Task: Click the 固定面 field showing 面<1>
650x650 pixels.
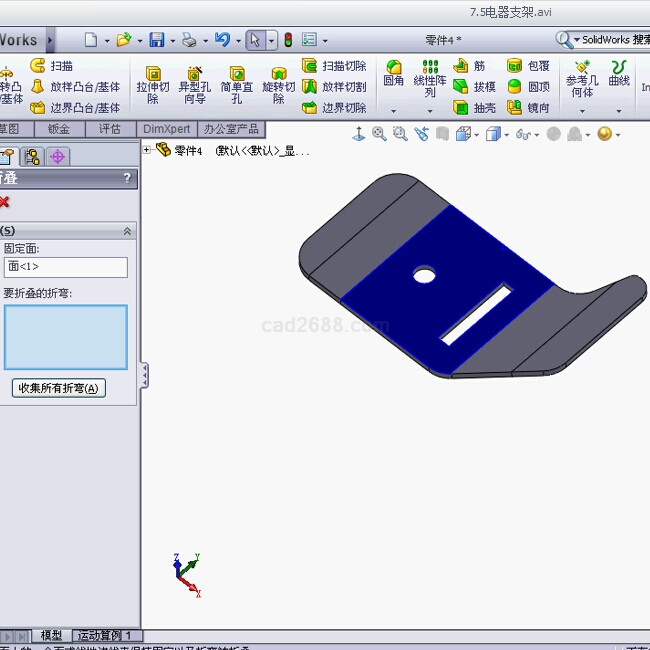Action: pyautogui.click(x=65, y=267)
